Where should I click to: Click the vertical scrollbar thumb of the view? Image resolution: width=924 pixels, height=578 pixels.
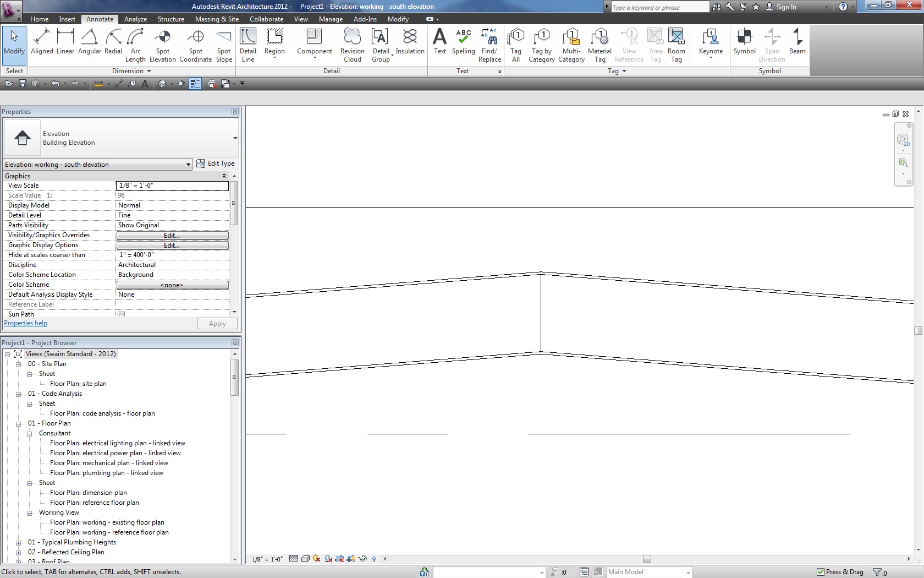click(x=918, y=330)
